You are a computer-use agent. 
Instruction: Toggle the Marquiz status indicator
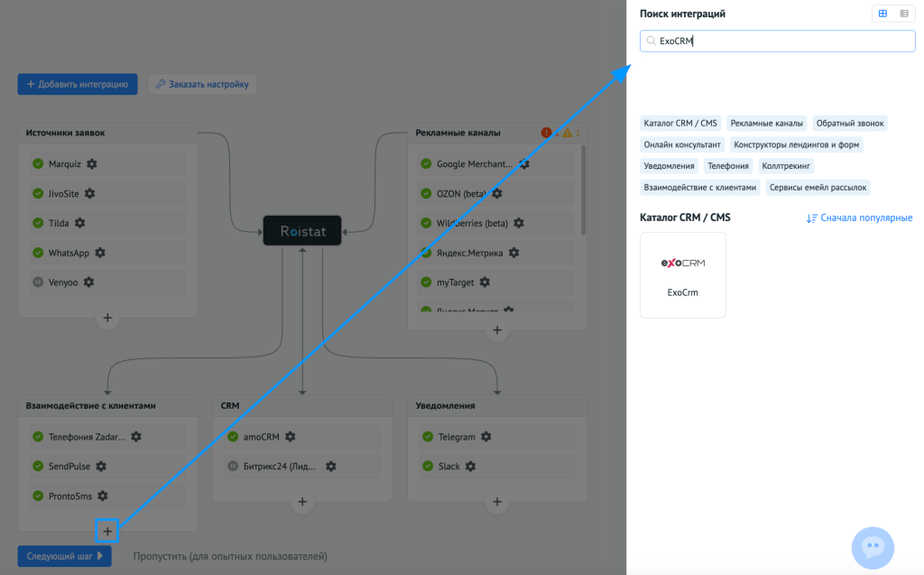tap(37, 163)
